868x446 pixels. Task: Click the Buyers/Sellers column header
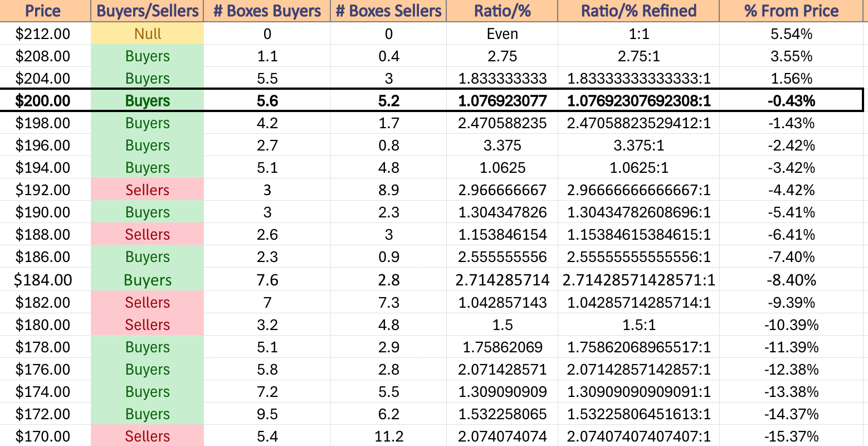(x=148, y=11)
